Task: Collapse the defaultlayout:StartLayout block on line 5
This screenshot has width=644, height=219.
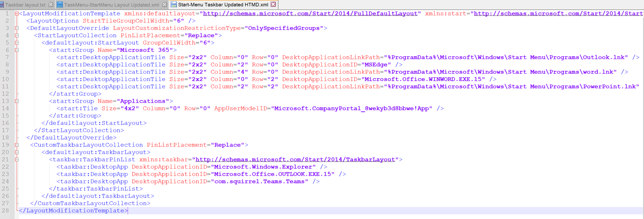Action: 17,43
